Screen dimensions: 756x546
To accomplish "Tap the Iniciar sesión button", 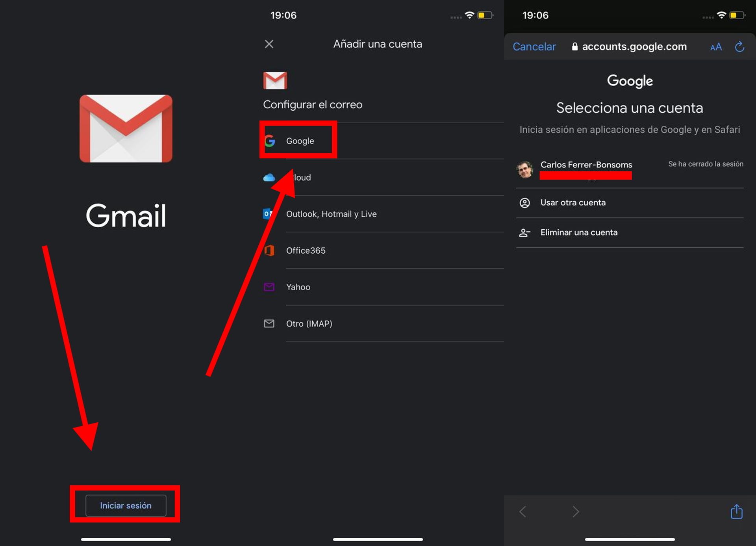I will pos(126,505).
